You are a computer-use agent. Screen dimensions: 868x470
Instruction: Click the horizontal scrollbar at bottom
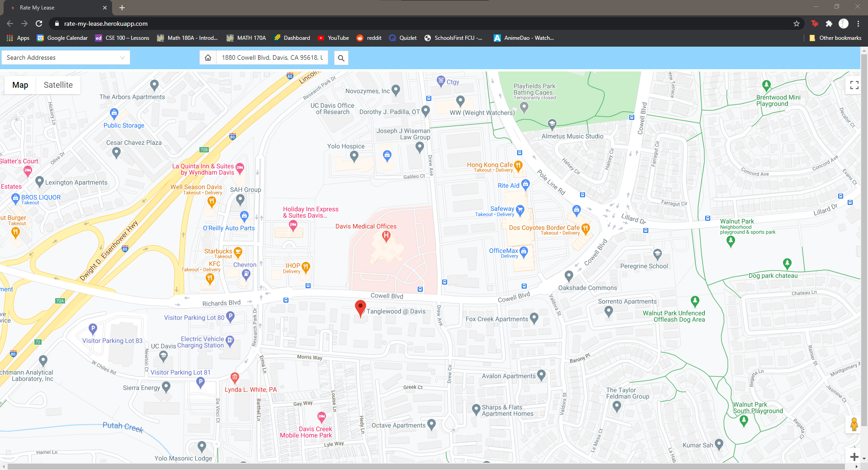coord(425,466)
